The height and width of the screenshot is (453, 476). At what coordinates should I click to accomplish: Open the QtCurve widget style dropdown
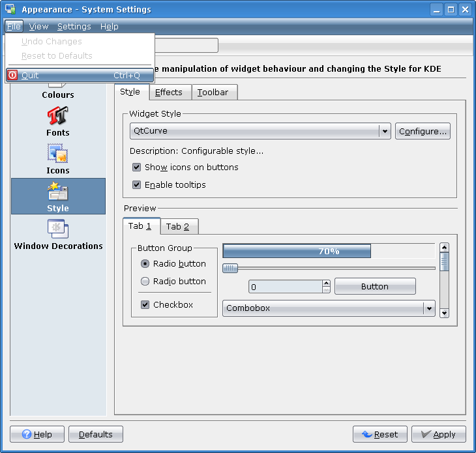point(260,131)
